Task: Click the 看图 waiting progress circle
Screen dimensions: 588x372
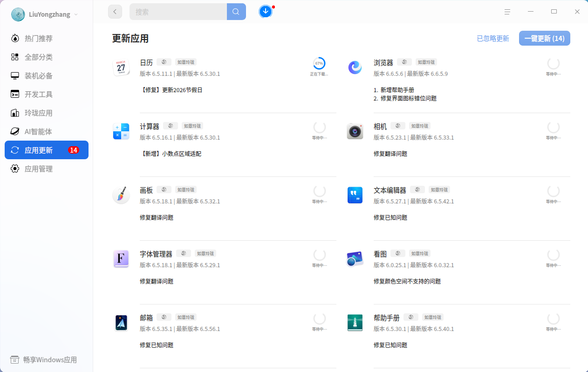Action: coord(554,255)
